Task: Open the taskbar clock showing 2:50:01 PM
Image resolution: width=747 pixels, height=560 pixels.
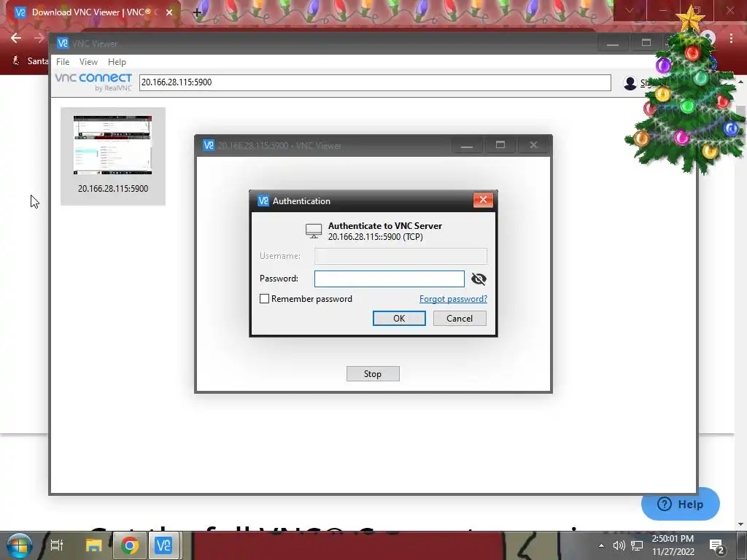Action: point(673,545)
